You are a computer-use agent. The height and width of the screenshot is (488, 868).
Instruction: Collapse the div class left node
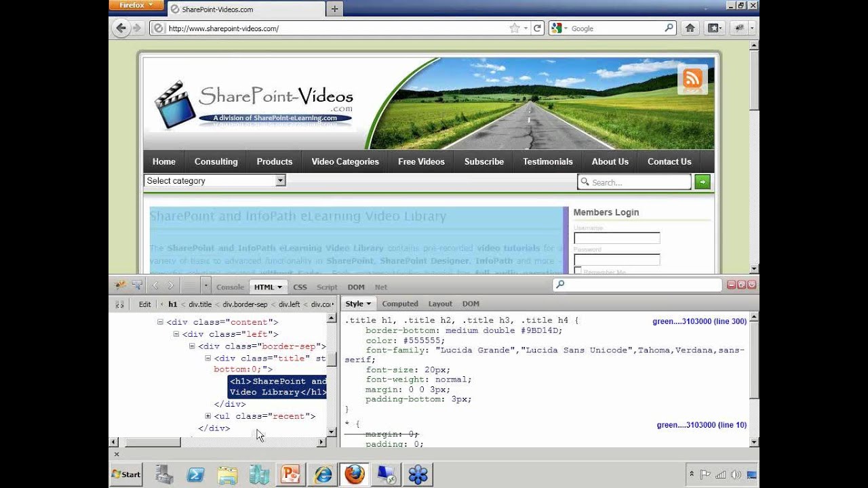[x=176, y=334]
